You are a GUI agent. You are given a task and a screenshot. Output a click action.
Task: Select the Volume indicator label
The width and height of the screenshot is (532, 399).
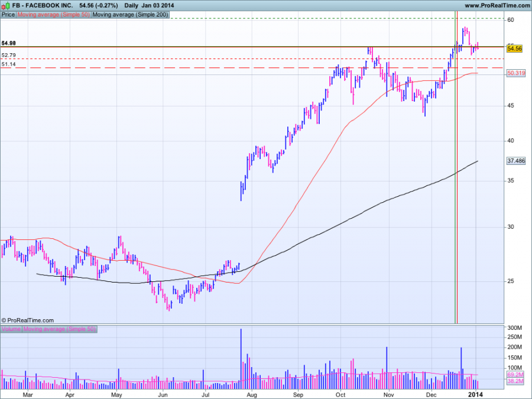tap(11, 329)
